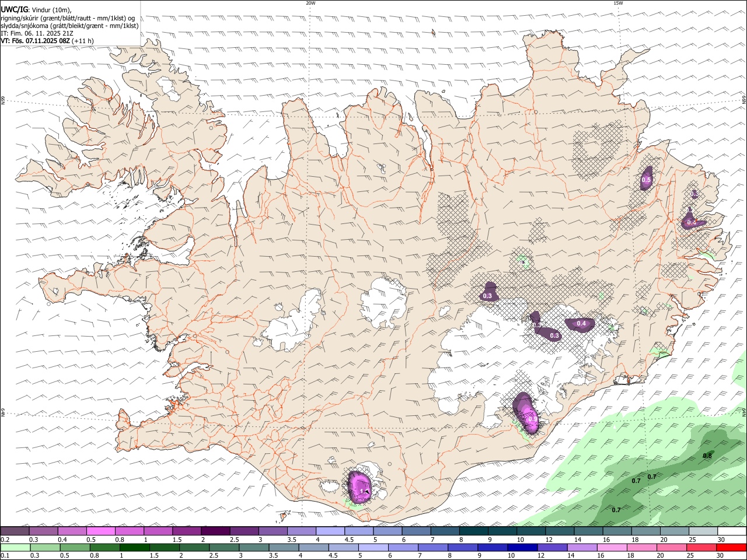Click the pale lavender 4 mm snow swatch
This screenshot has height=560, width=747.
tap(330, 531)
